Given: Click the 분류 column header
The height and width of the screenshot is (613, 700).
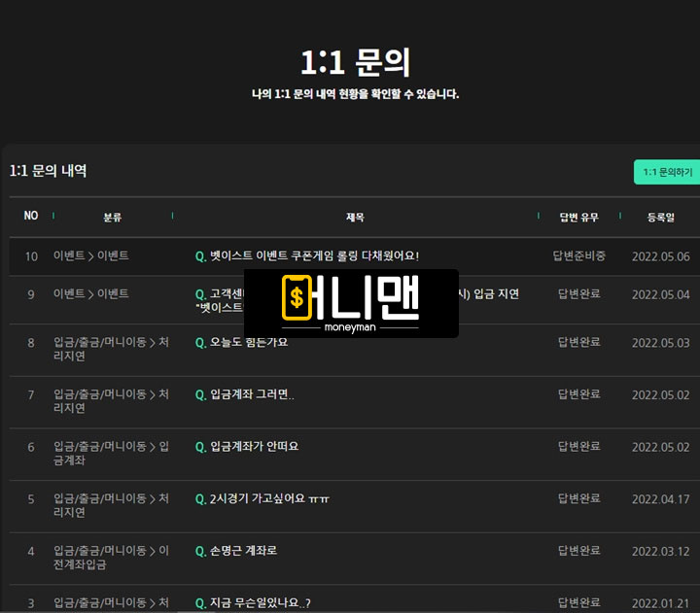Looking at the screenshot, I should coord(113,217).
